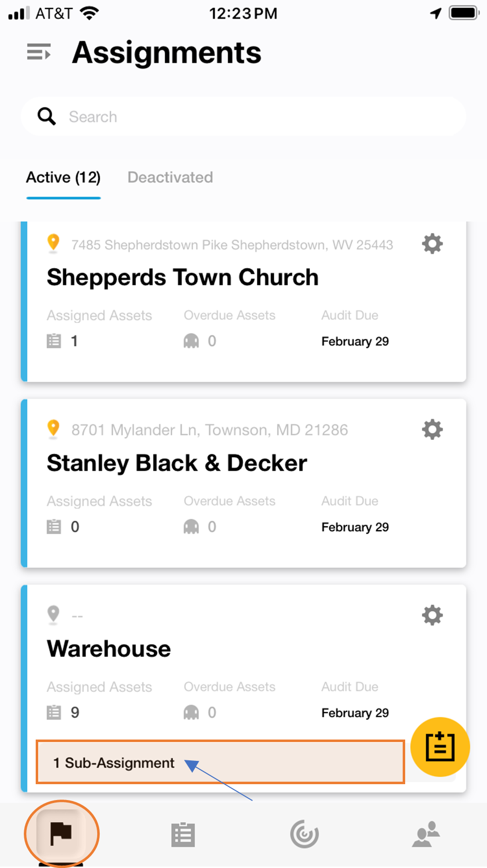Image resolution: width=487 pixels, height=868 pixels.
Task: Select the Active (12) tab
Action: pyautogui.click(x=63, y=178)
